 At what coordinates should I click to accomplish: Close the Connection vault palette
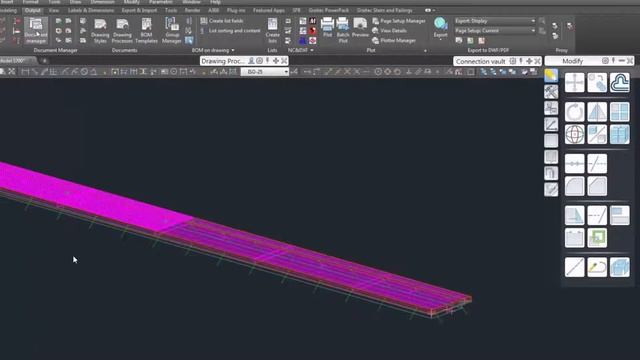point(538,61)
